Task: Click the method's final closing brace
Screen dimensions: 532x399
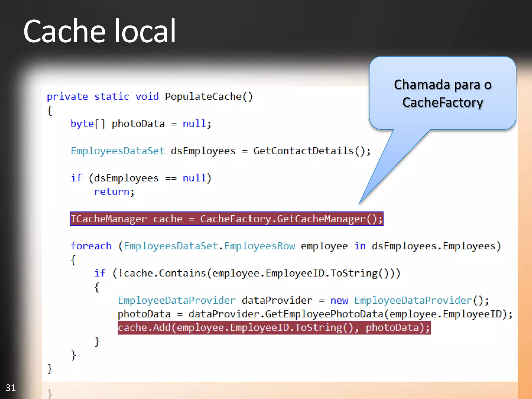Action: [x=50, y=369]
